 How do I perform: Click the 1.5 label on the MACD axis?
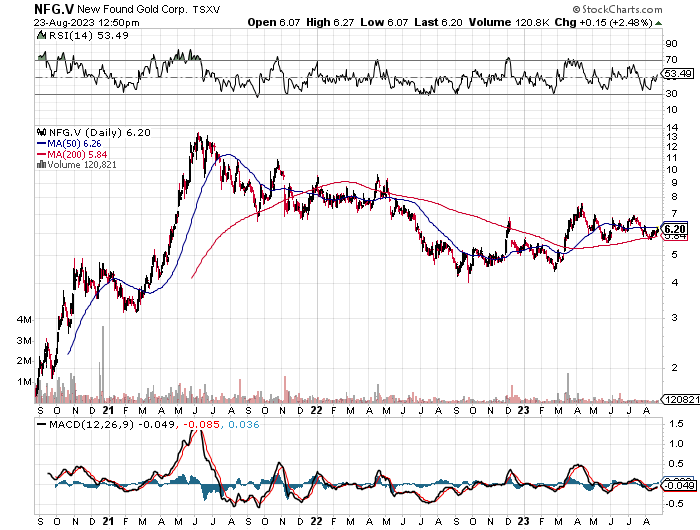pyautogui.click(x=676, y=424)
